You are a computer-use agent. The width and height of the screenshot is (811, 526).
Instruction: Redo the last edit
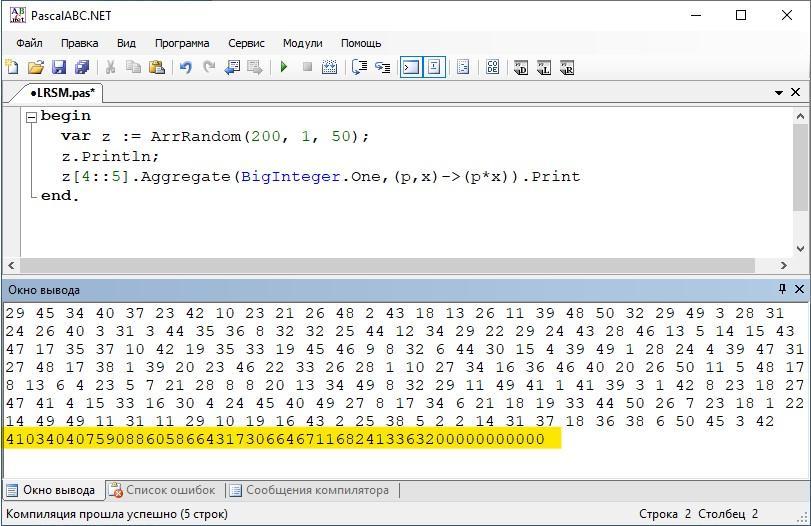tap(209, 67)
